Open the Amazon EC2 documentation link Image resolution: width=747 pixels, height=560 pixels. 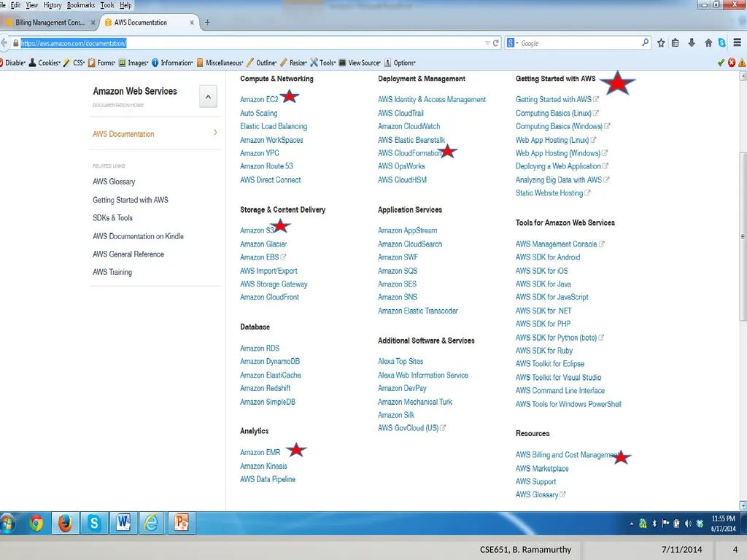point(259,99)
